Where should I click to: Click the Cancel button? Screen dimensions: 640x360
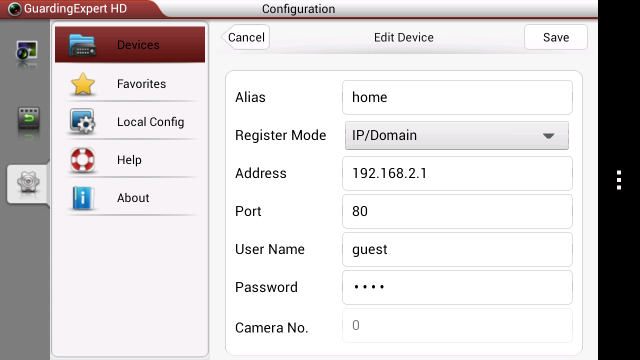(245, 37)
